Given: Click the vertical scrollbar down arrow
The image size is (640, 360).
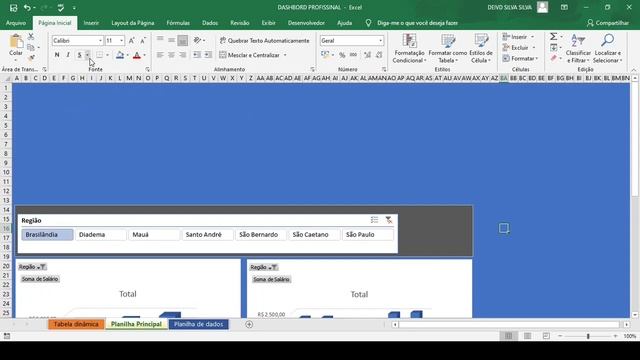Looking at the screenshot, I should coord(635,315).
